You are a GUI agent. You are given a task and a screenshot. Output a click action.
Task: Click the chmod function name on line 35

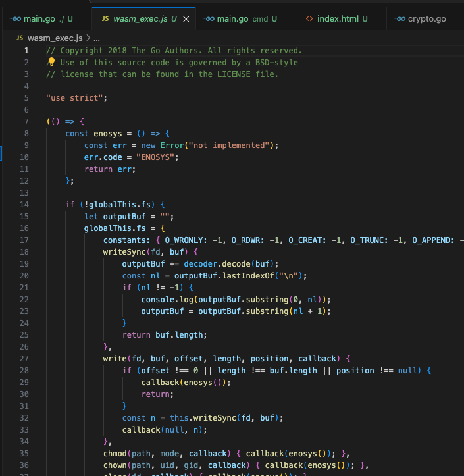point(115,454)
